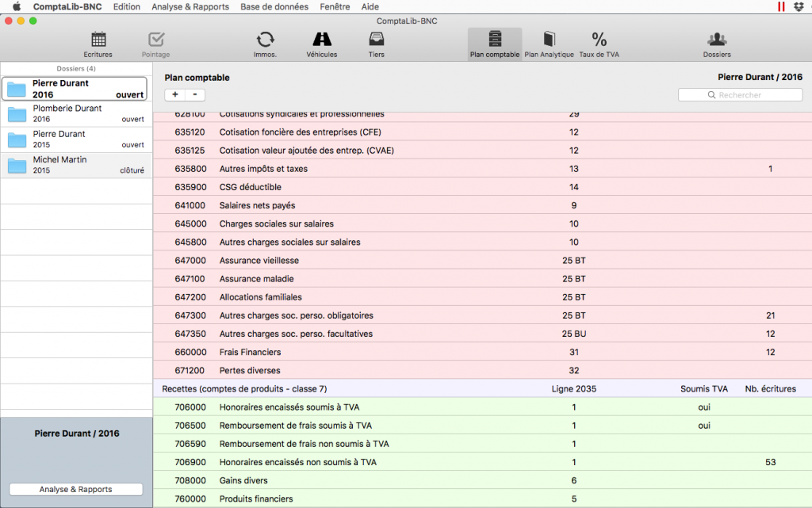Click the Ligne 2035 column header
Screen dimensions: 812x508
click(x=574, y=389)
